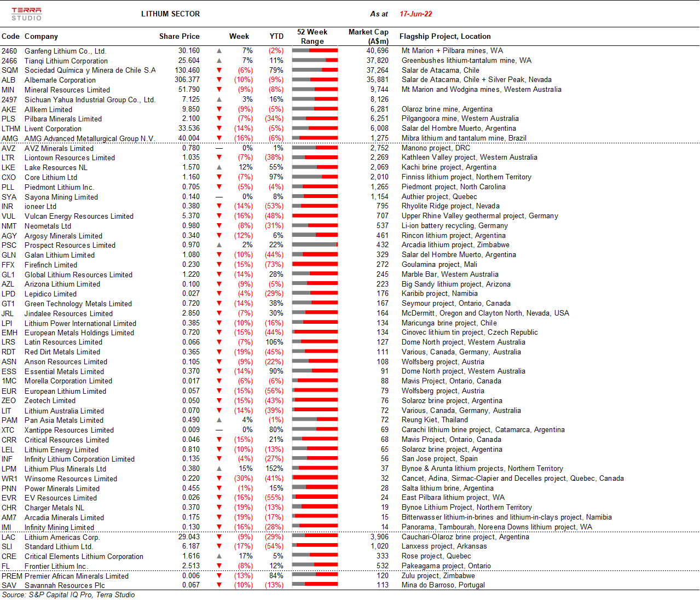The height and width of the screenshot is (600, 700).
Task: Click the 52 week range bar for Ganfeng Lithium
Action: click(x=315, y=51)
